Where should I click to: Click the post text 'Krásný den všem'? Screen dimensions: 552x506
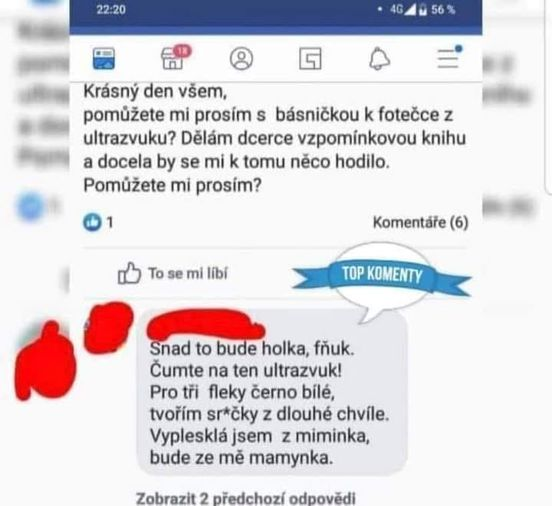coord(155,92)
